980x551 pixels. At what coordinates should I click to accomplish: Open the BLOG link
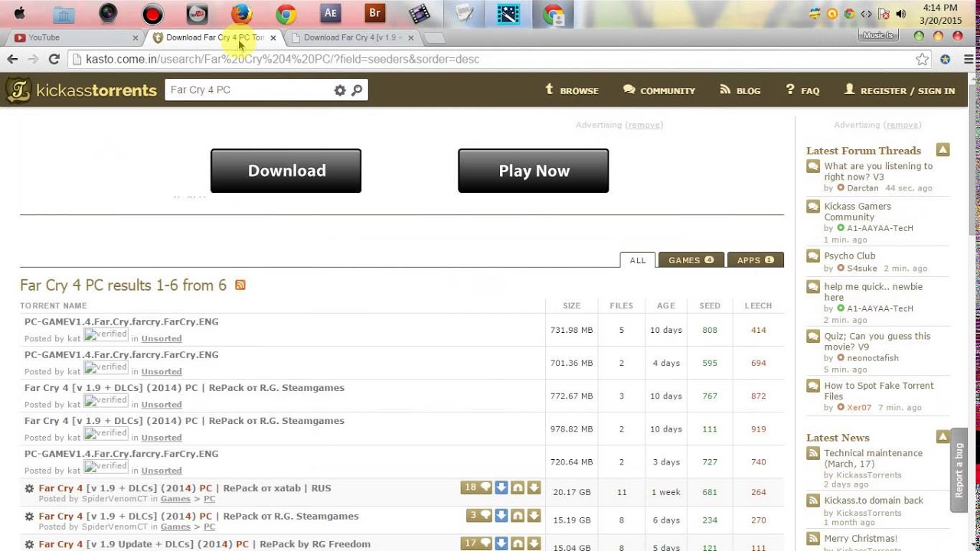(740, 90)
